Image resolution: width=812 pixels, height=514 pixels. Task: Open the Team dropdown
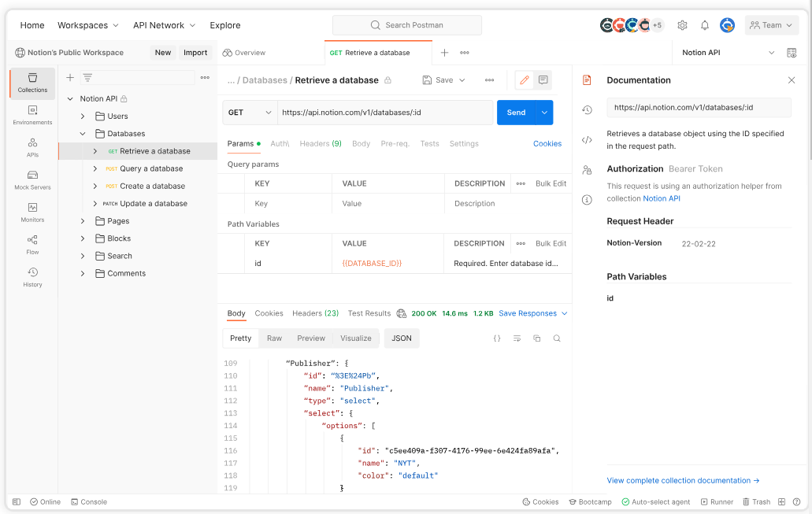771,25
